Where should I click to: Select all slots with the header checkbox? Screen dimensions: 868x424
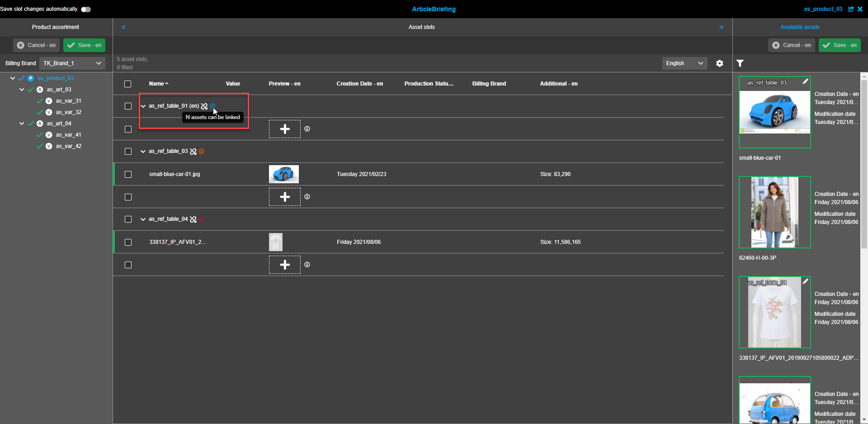pos(127,84)
